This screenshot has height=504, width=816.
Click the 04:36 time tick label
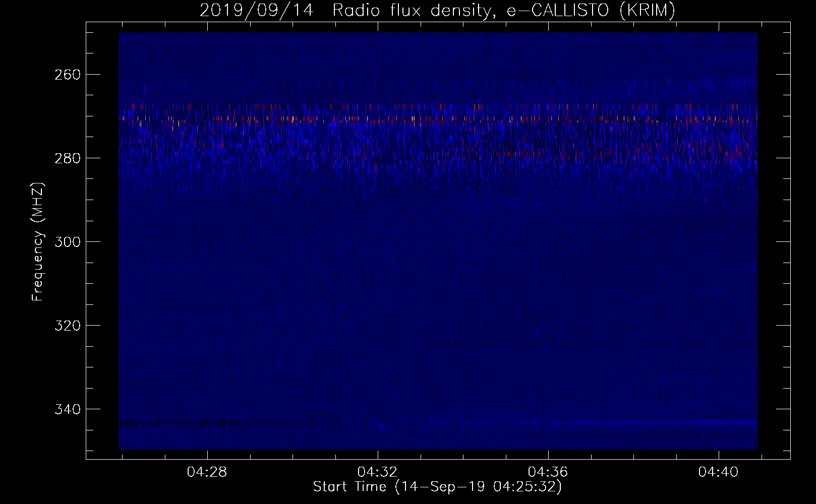548,472
